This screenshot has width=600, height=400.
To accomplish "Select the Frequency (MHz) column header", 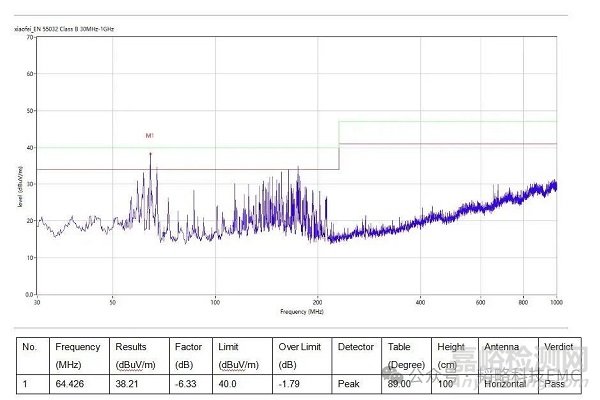I will [x=77, y=354].
